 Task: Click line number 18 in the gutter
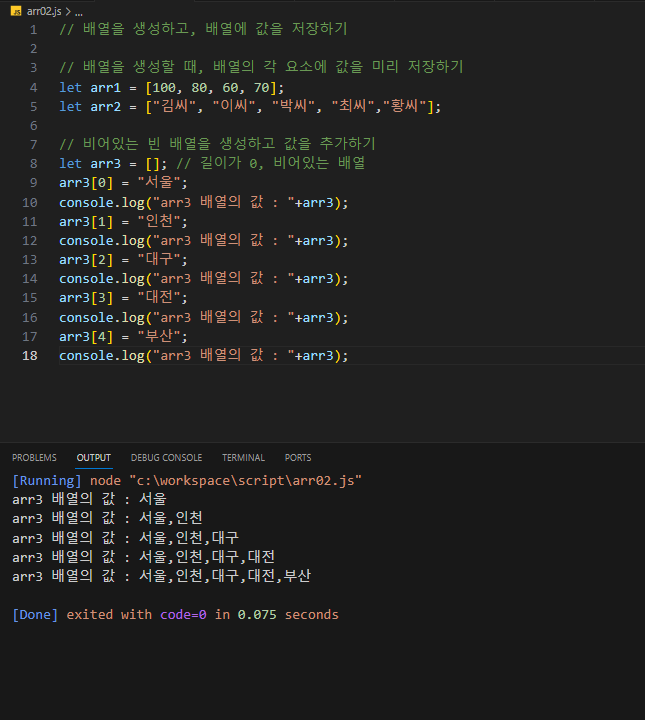pyautogui.click(x=30, y=355)
